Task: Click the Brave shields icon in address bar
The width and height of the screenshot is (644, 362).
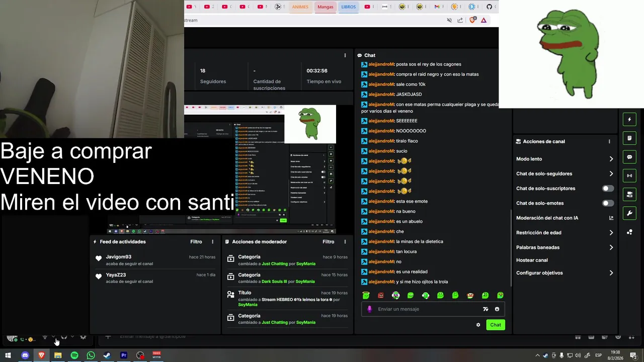Action: point(472,20)
